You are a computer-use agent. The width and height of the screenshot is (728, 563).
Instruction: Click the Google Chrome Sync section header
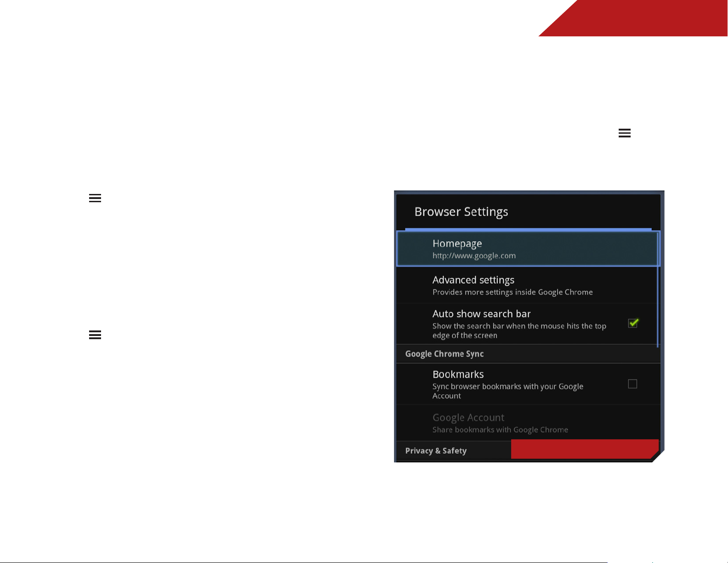click(528, 354)
